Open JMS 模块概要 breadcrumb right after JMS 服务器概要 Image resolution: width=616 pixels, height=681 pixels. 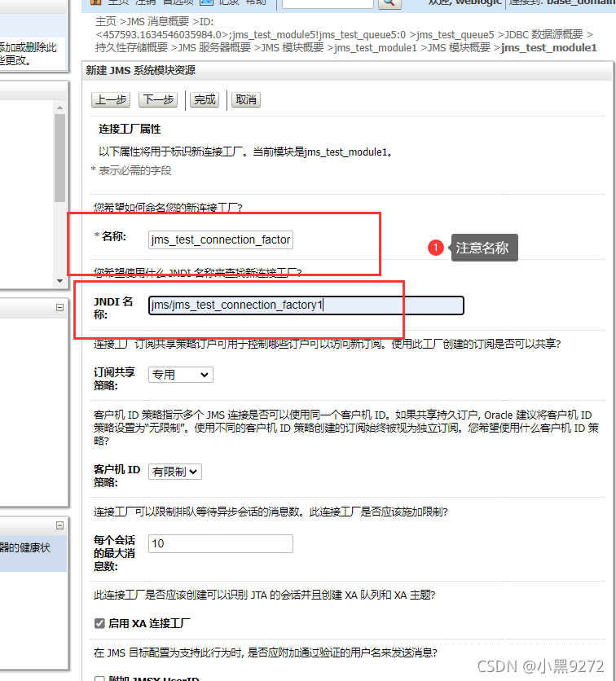click(x=293, y=48)
